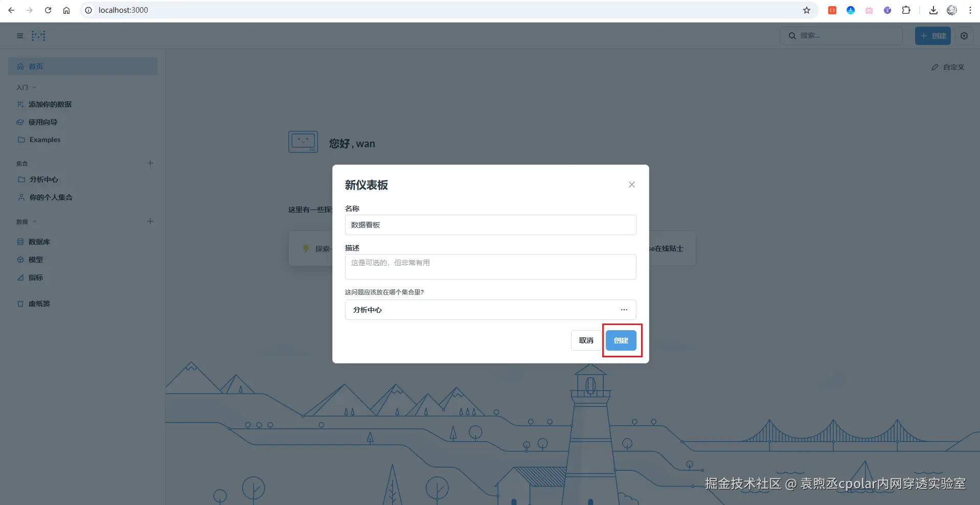Image resolution: width=980 pixels, height=505 pixels.
Task: Open the browser extensions puzzle icon
Action: coord(906,10)
